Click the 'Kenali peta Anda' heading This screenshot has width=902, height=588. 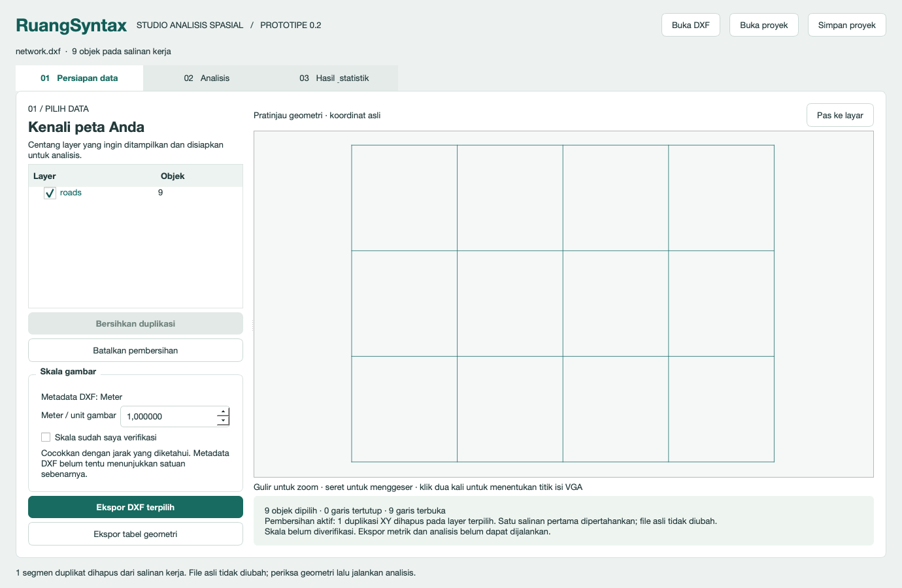pyautogui.click(x=86, y=127)
